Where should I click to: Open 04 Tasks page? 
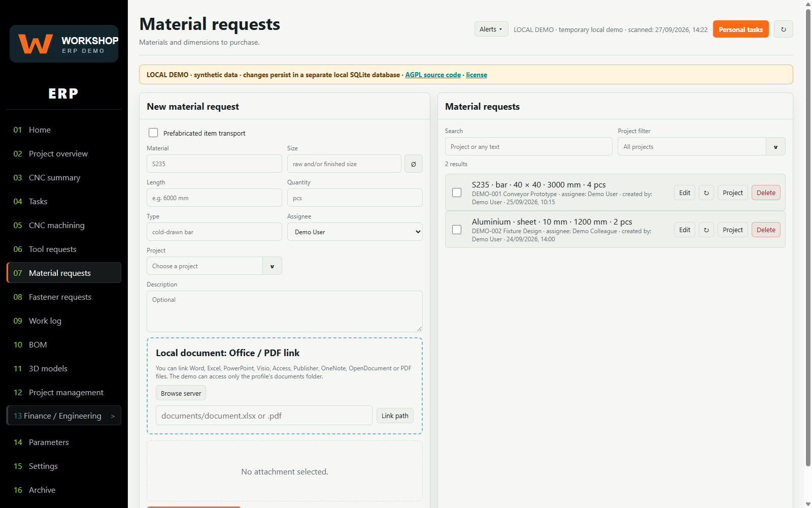point(64,201)
